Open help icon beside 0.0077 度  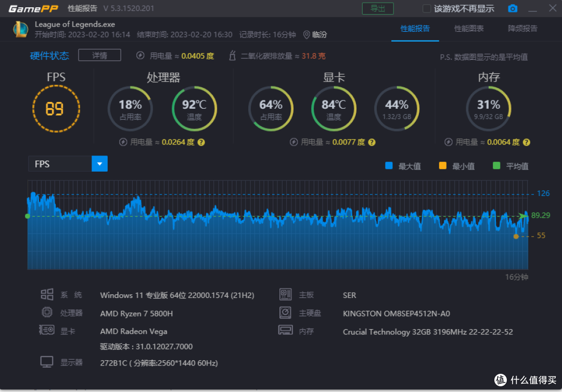(x=372, y=142)
